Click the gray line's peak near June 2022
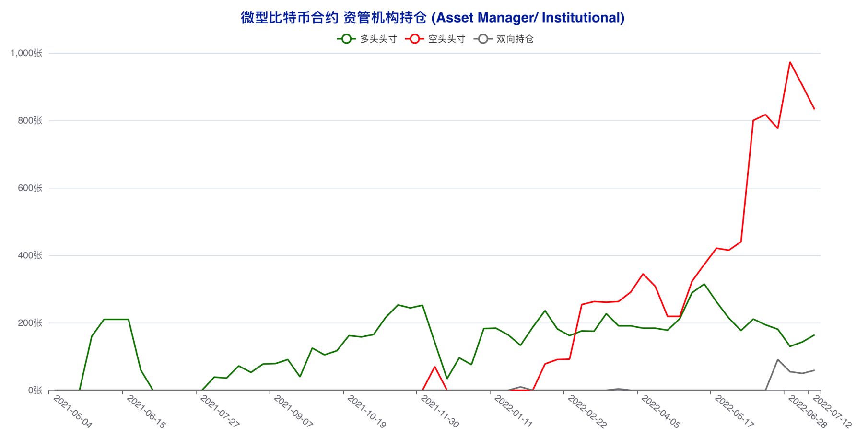 [777, 360]
